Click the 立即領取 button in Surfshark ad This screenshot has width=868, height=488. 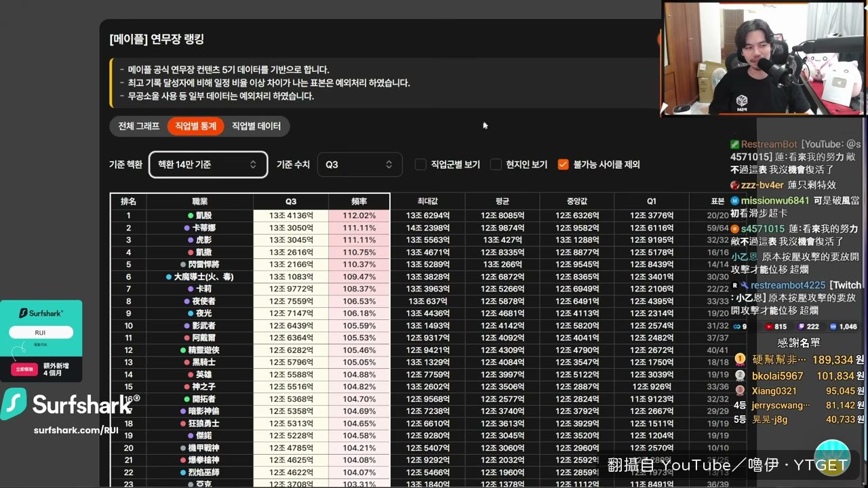(24, 369)
